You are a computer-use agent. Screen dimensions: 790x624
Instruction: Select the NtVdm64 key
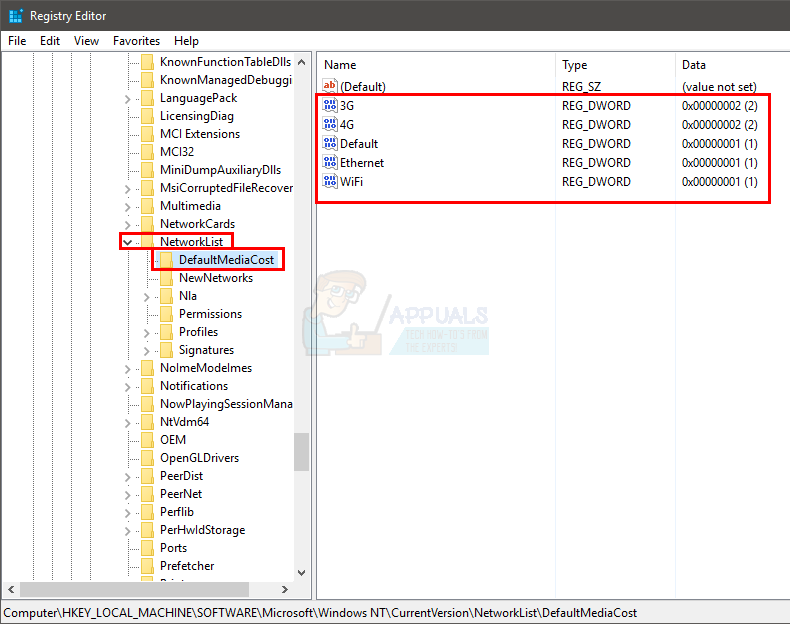point(184,422)
